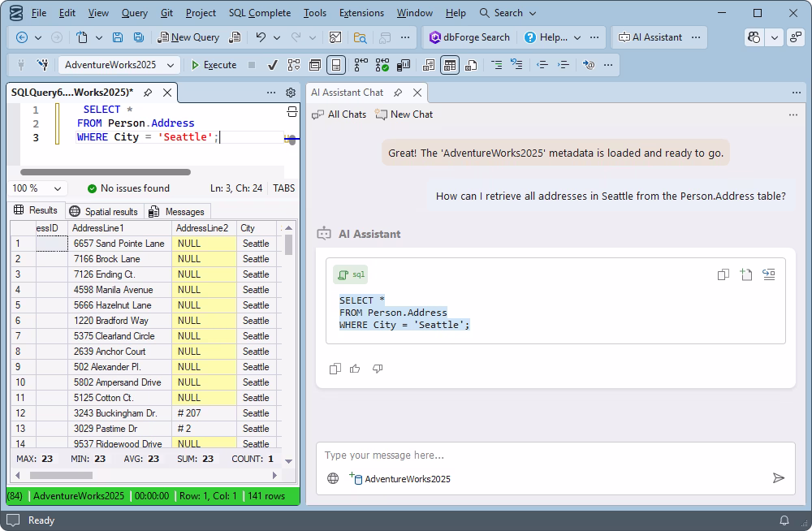Toggle results-to-grid mode button in toolbar
This screenshot has height=531, width=812.
click(x=450, y=65)
